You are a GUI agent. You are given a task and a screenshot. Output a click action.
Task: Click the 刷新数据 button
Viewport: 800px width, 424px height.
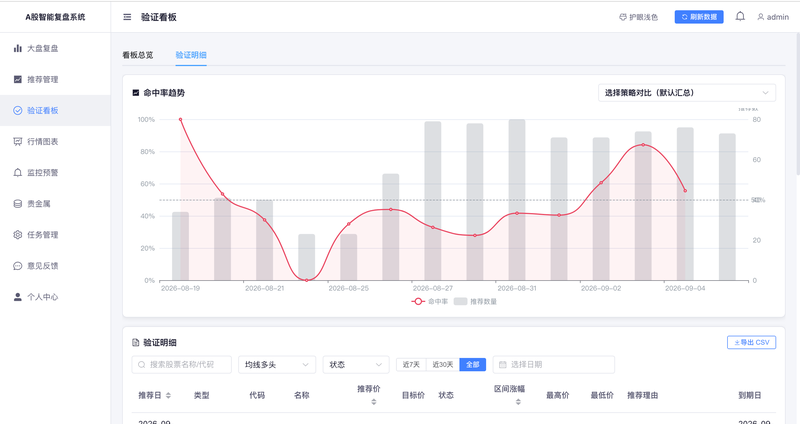(x=699, y=17)
